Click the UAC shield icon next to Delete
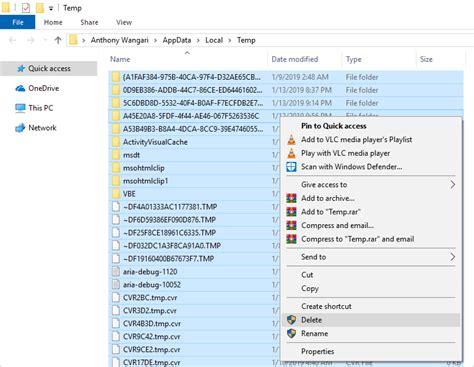Screen dimensions: 474x367 coord(291,320)
